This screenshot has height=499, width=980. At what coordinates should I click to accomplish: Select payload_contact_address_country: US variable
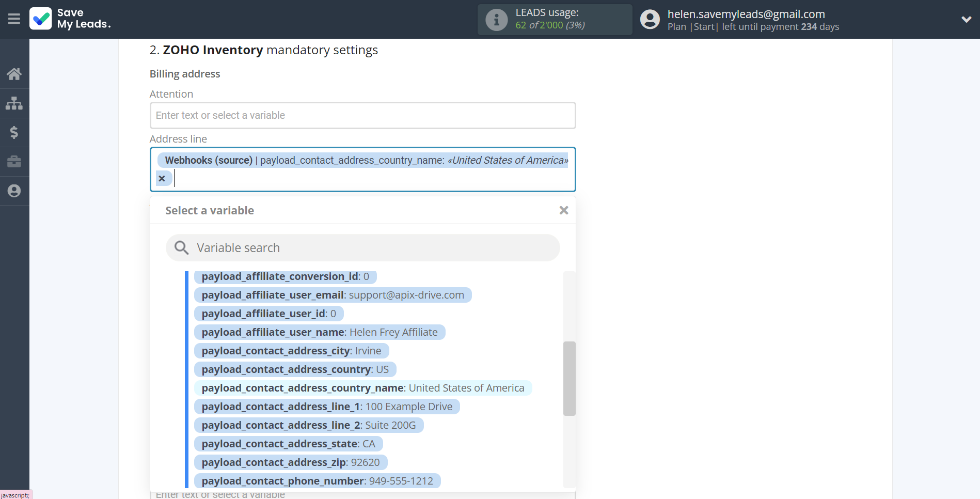pyautogui.click(x=295, y=369)
